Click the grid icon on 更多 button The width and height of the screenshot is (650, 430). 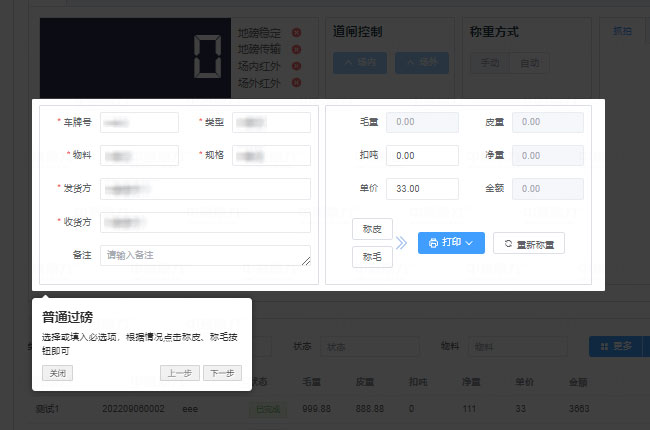[603, 346]
